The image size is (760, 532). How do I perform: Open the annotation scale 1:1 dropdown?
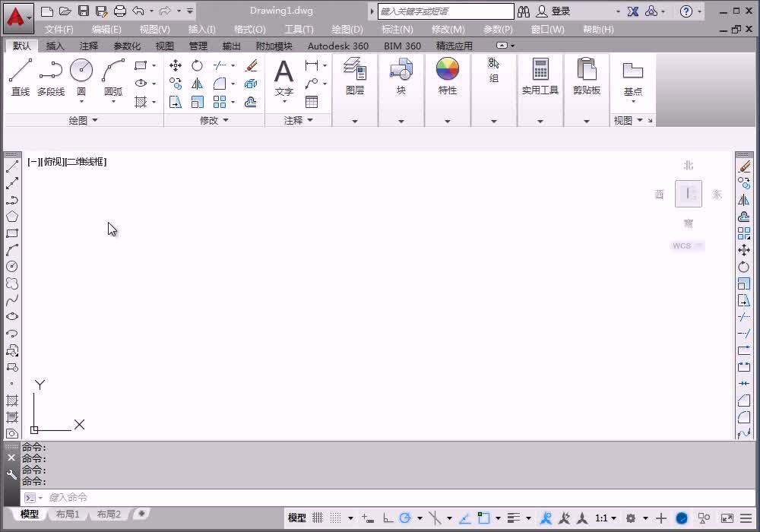tap(606, 518)
